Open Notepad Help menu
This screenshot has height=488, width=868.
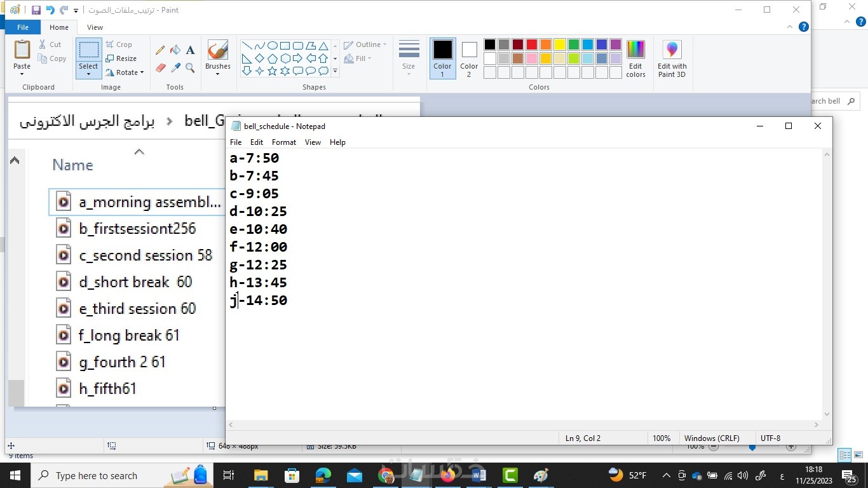point(337,142)
